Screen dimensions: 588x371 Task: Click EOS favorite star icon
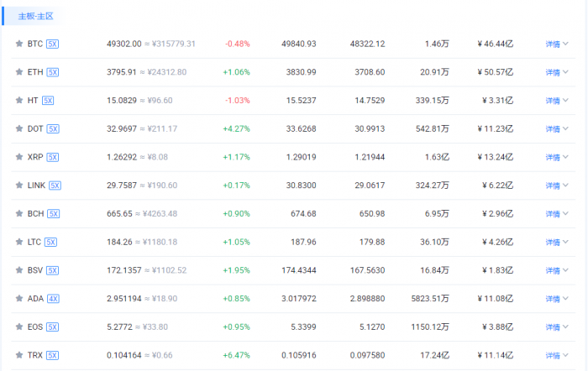pos(19,327)
